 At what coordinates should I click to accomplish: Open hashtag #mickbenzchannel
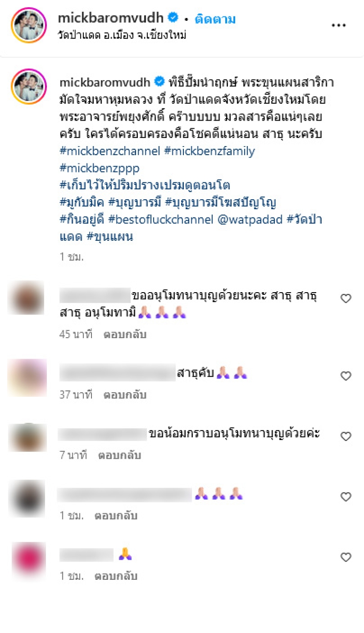[x=110, y=151]
